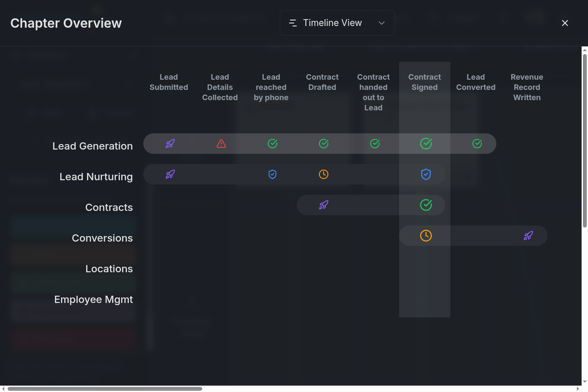Image resolution: width=588 pixels, height=392 pixels.
Task: Click green check under Lead Converted column
Action: tap(477, 144)
